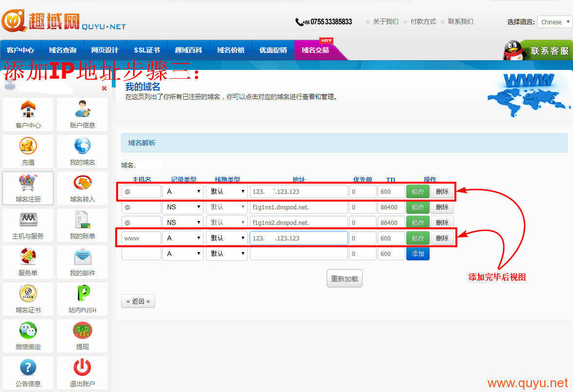
Task: Click the 充值 coins recharge icon
Action: 28,146
